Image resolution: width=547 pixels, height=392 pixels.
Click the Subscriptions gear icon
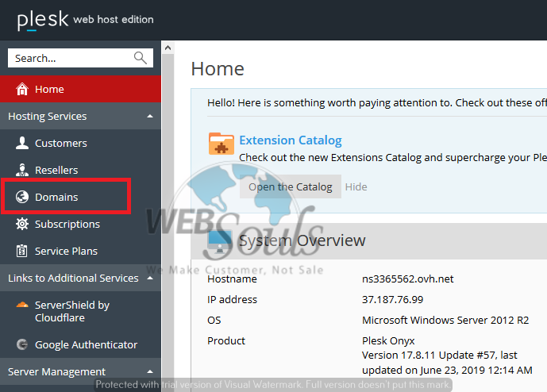(22, 224)
